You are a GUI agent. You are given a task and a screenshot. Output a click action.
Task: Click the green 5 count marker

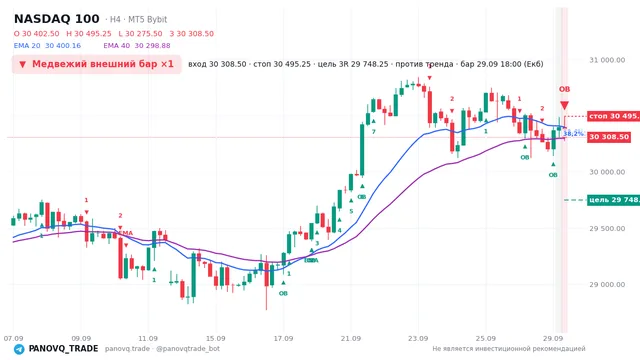[x=351, y=211]
